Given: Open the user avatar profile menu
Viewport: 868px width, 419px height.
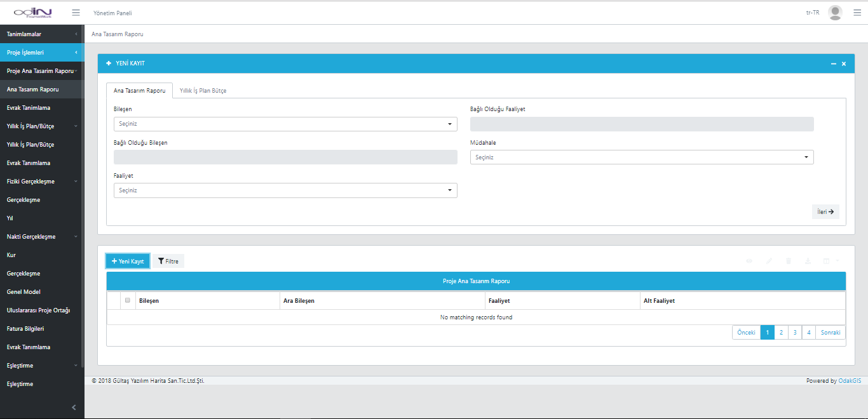Looking at the screenshot, I should [835, 13].
